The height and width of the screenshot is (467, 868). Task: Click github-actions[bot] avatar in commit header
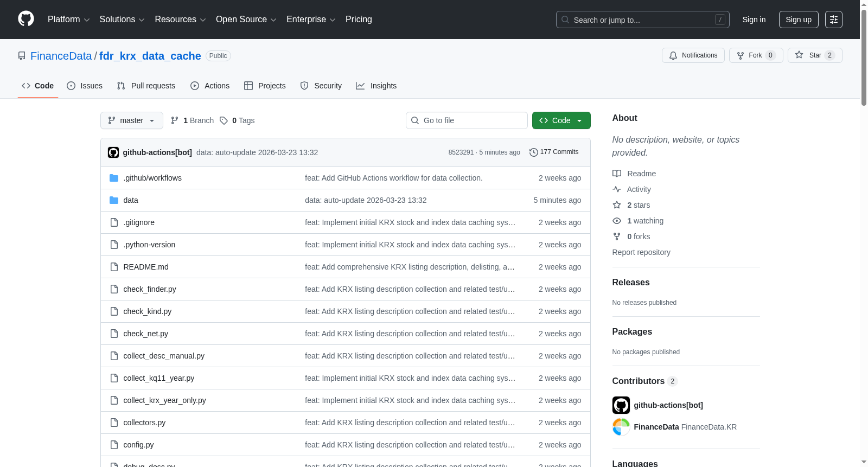click(x=113, y=152)
